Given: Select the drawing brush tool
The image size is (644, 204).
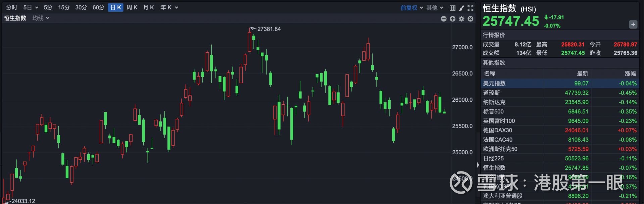Looking at the screenshot, I should pos(461,8).
